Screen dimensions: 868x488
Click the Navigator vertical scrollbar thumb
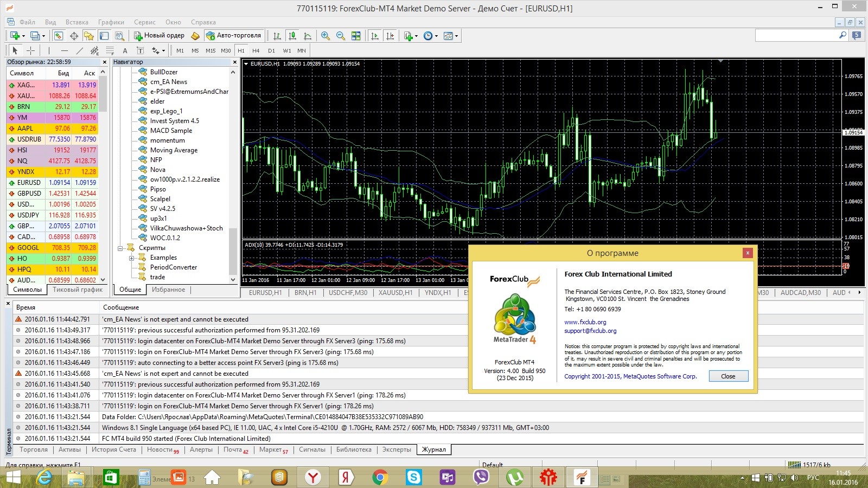(x=233, y=251)
